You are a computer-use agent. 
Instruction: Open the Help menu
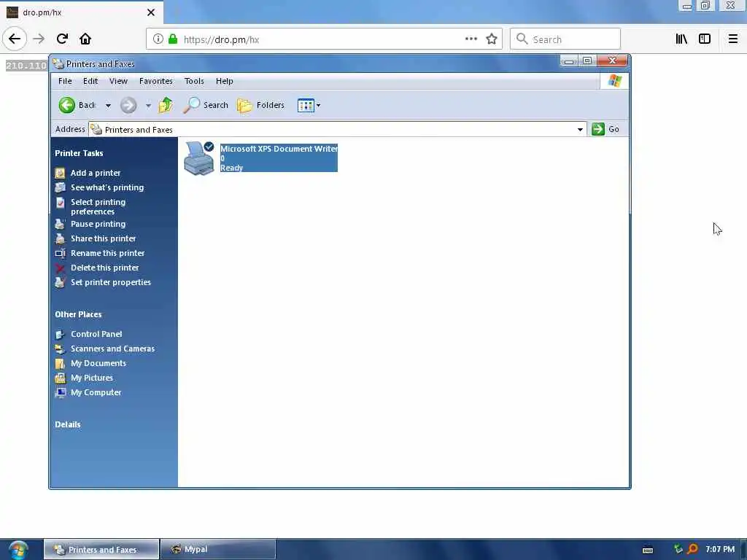point(225,81)
